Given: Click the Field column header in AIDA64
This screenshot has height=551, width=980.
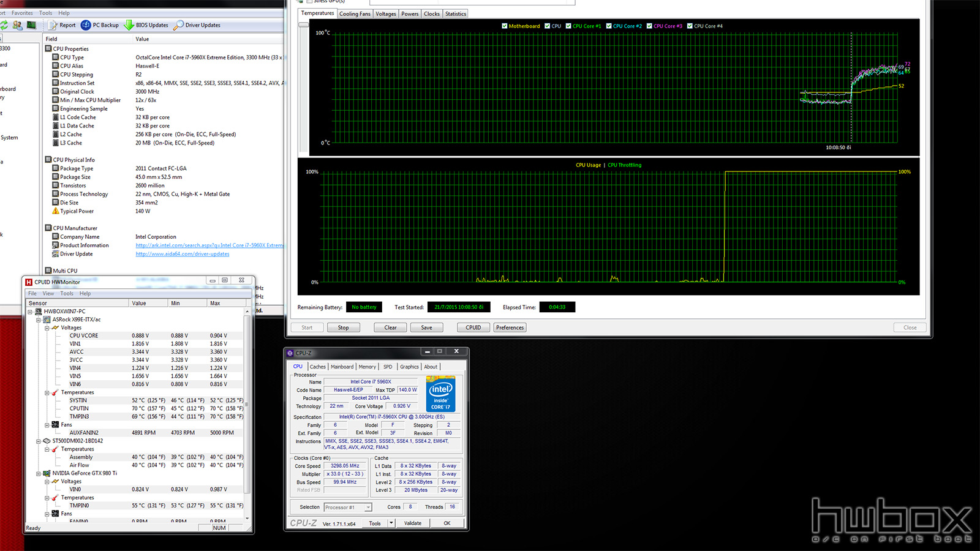Looking at the screenshot, I should pos(88,39).
